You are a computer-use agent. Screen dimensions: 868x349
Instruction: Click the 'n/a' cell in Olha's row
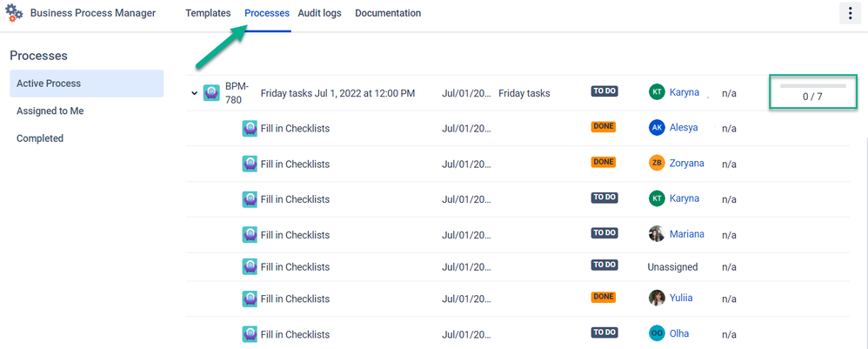(729, 334)
